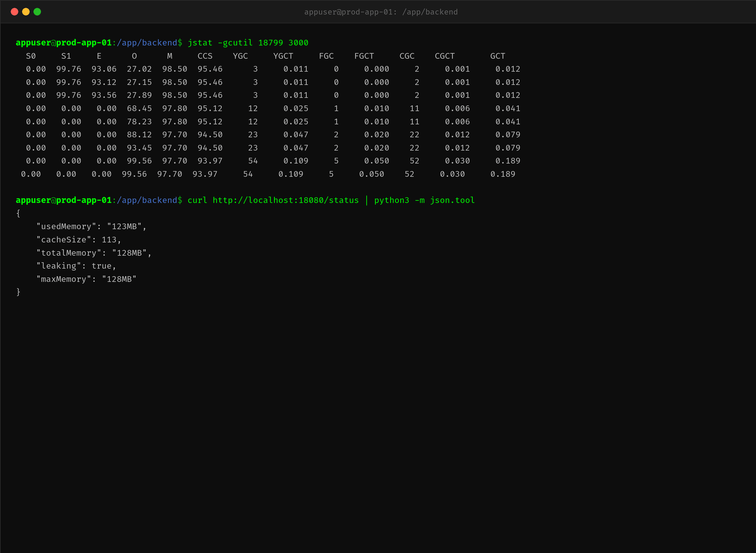Viewport: 756px width, 553px height.
Task: Click the S1 column header
Action: point(66,56)
